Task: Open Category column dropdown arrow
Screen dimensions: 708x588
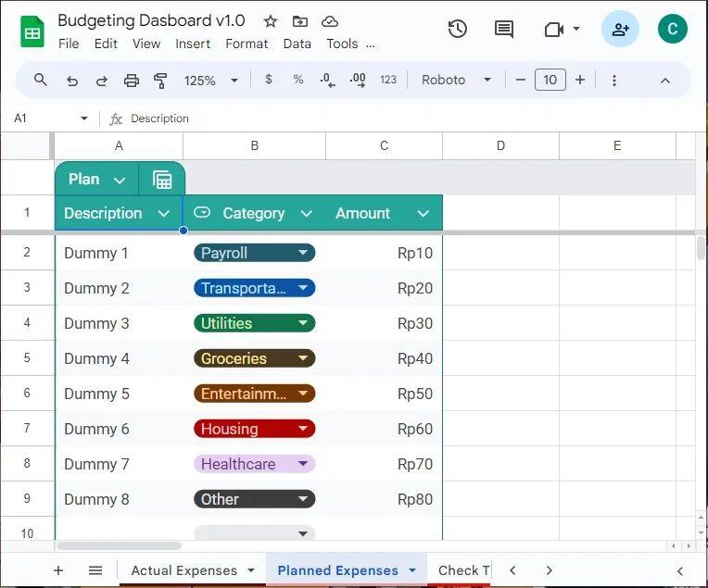Action: (306, 214)
